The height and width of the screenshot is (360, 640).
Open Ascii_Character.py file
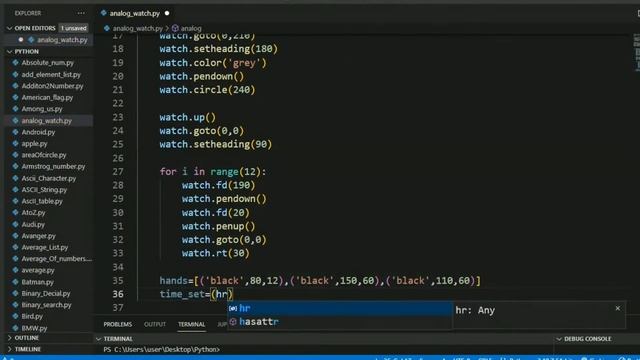(x=49, y=178)
